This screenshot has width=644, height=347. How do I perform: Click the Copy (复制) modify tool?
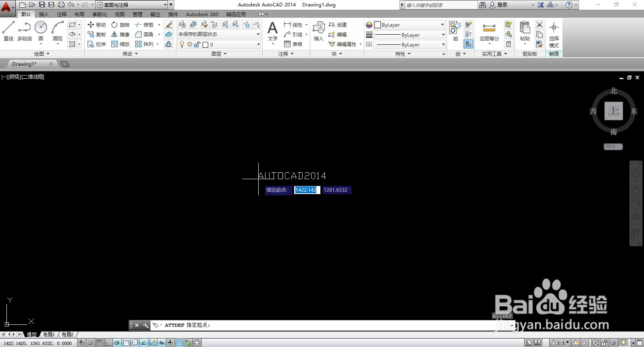click(96, 34)
